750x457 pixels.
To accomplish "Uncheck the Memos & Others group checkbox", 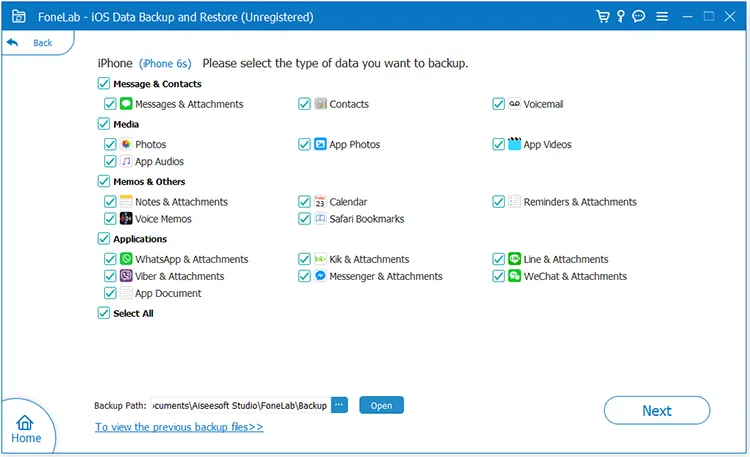I will (x=104, y=181).
